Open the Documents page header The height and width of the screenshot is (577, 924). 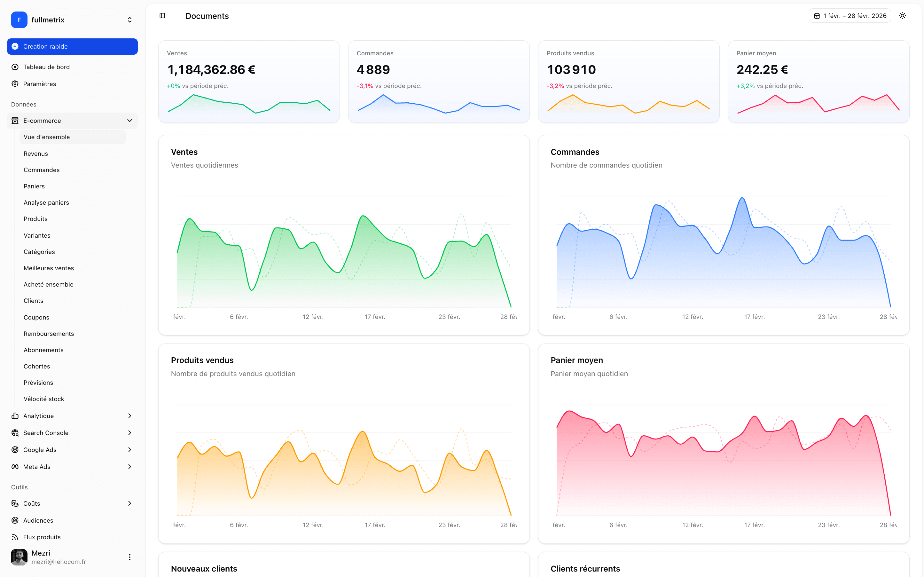[207, 16]
